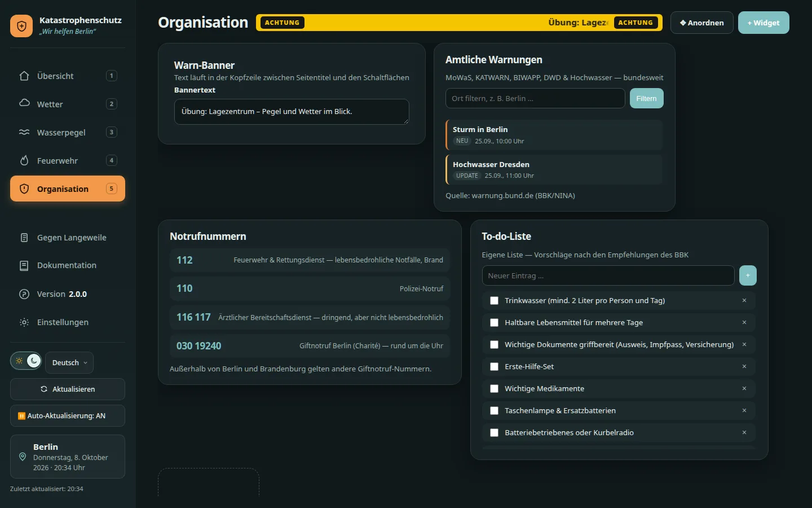Toggle the light/dark theme switch
This screenshot has height=508, width=812.
pos(26,361)
